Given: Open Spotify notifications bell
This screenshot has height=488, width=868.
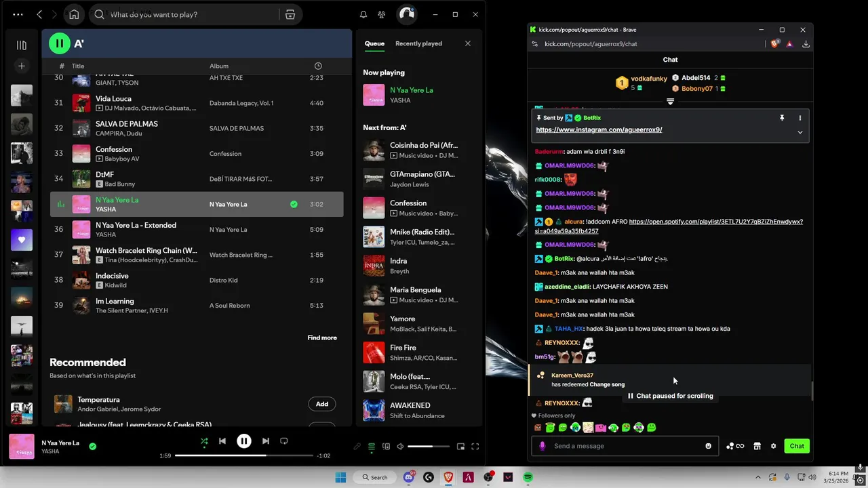Looking at the screenshot, I should point(363,14).
